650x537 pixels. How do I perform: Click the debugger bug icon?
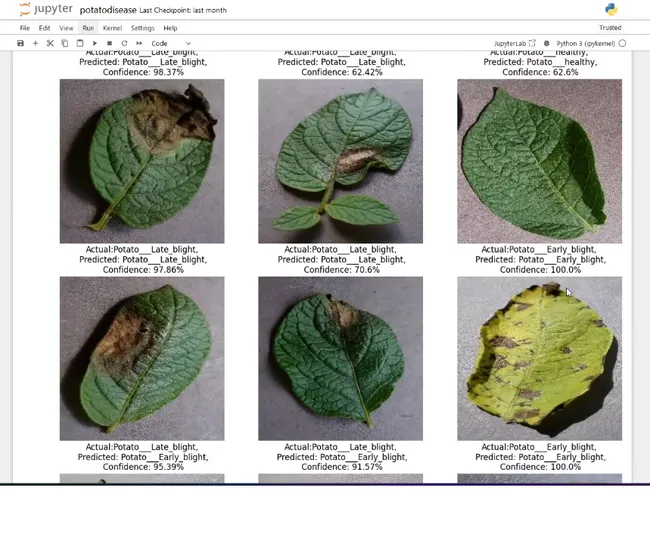(x=547, y=43)
